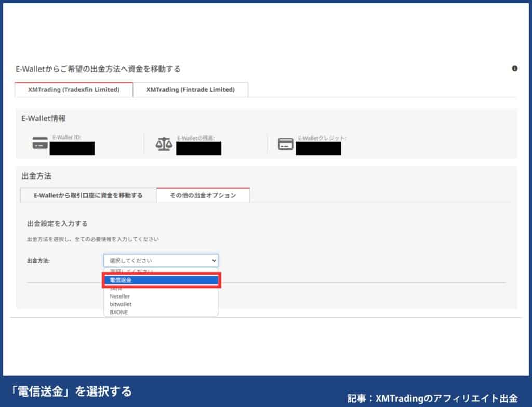Click the credit card icon for E-Walletクレジット
Viewport: 532px width, 407px height.
285,143
